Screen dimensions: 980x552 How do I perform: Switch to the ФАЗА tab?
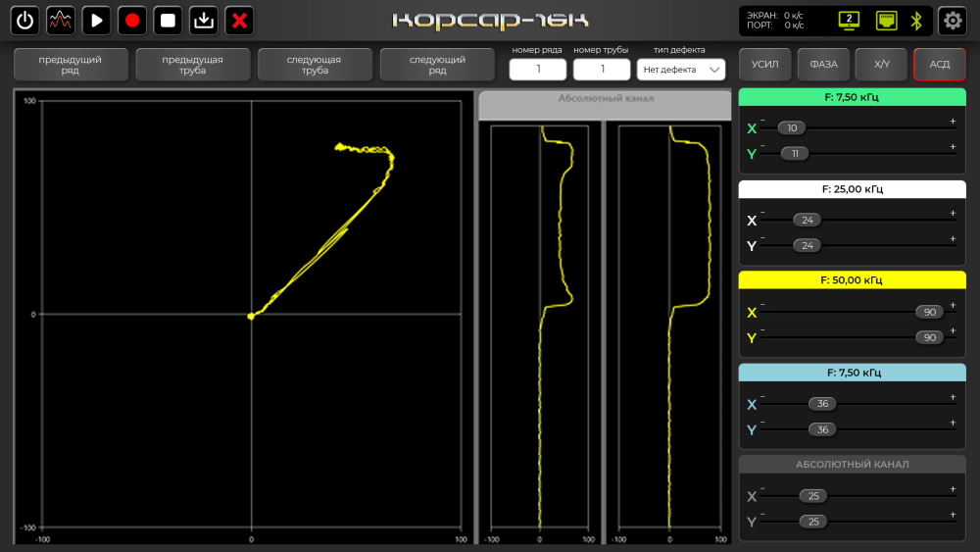(x=823, y=65)
